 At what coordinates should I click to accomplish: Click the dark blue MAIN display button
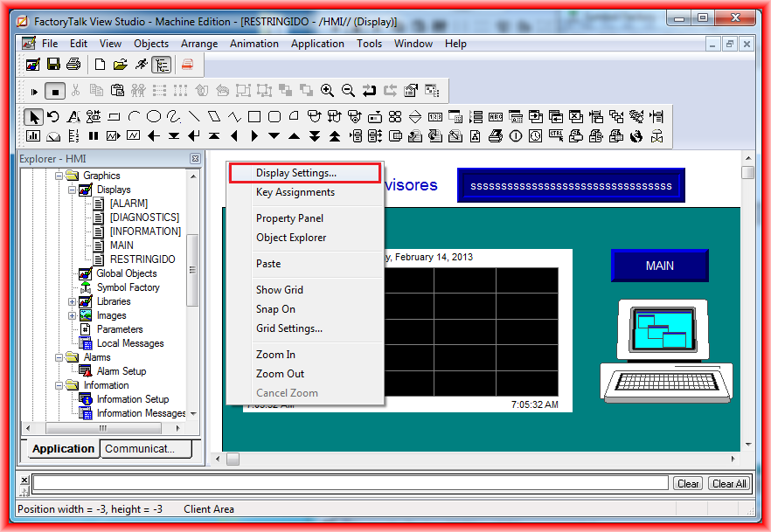coord(659,266)
